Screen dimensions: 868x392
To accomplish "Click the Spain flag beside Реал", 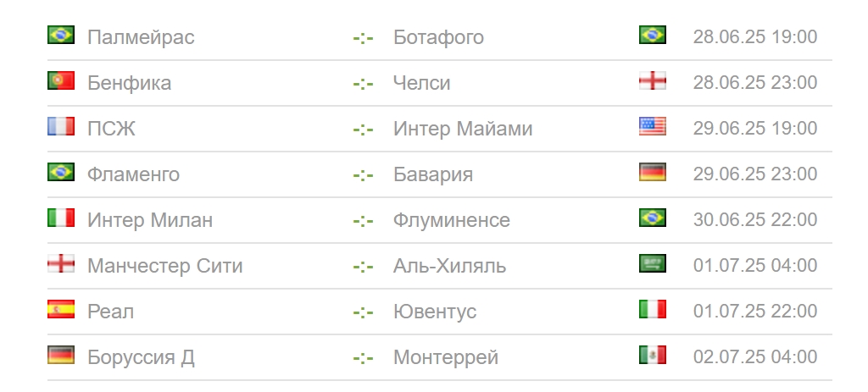I will click(x=61, y=309).
